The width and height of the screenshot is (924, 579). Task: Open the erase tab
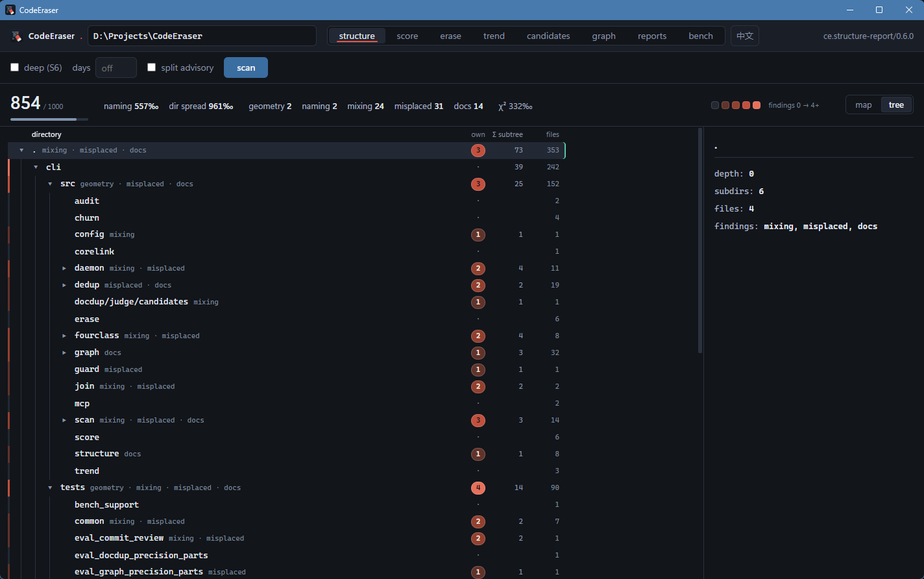point(450,36)
